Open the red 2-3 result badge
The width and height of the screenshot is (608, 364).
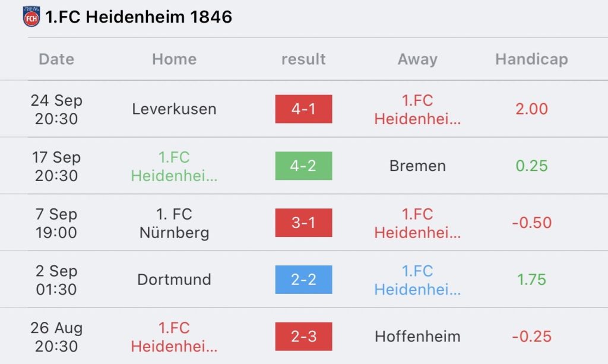click(x=303, y=337)
